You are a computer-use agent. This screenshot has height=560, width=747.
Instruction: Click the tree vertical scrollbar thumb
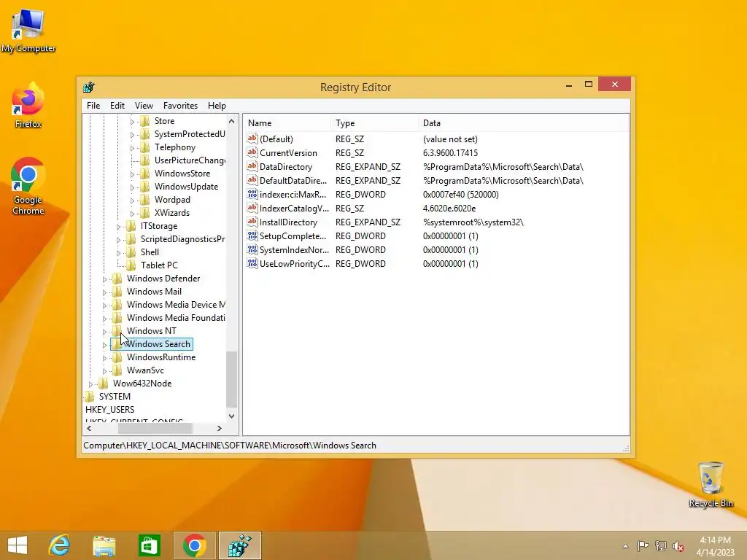[x=231, y=379]
